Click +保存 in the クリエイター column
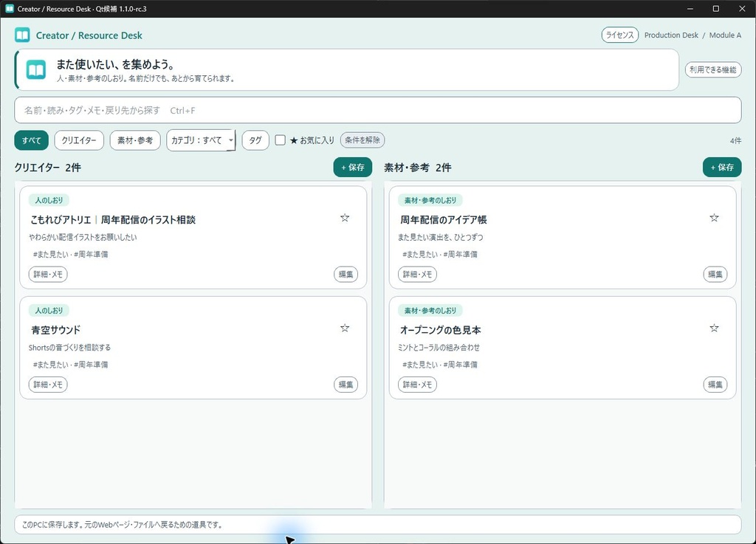This screenshot has height=544, width=756. [x=352, y=168]
